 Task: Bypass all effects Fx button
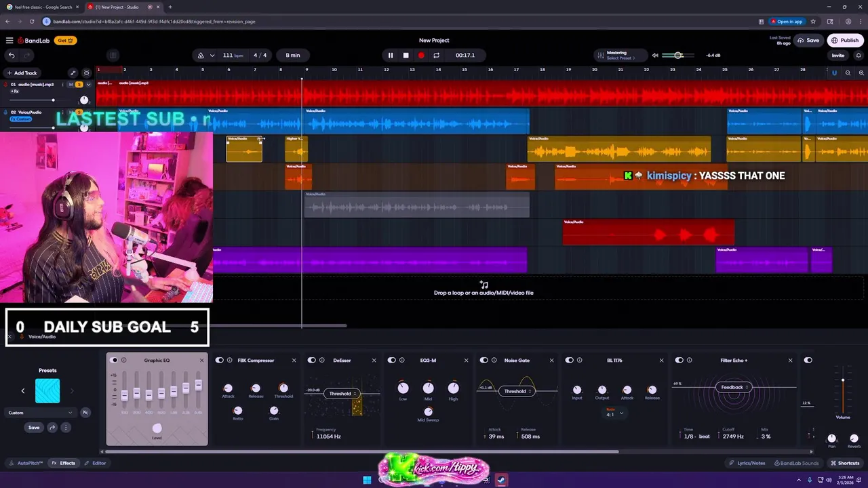(85, 412)
